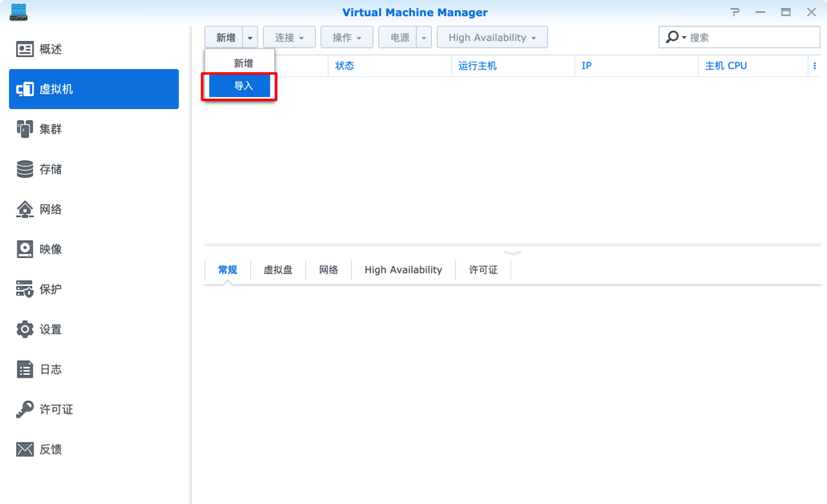Open the 网络 network sidebar icon
Viewport: 827px width, 504px height.
(x=25, y=209)
